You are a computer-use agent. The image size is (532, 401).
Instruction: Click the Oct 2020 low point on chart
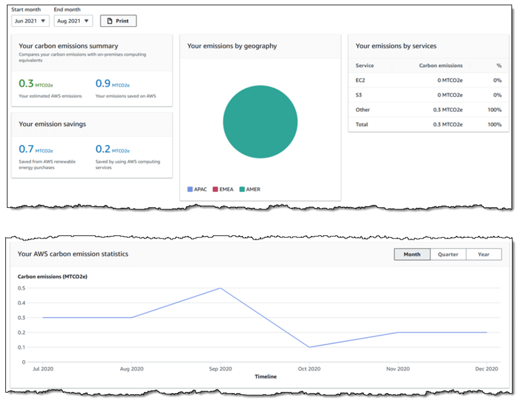[309, 347]
